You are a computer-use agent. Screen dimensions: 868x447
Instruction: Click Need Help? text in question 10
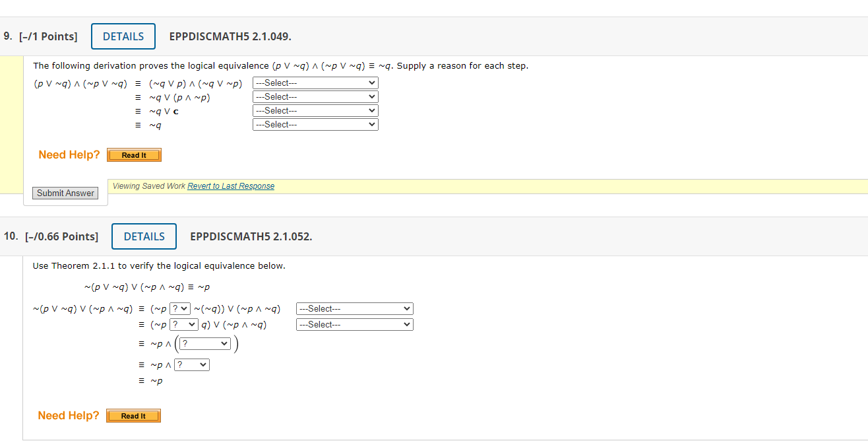(69, 415)
